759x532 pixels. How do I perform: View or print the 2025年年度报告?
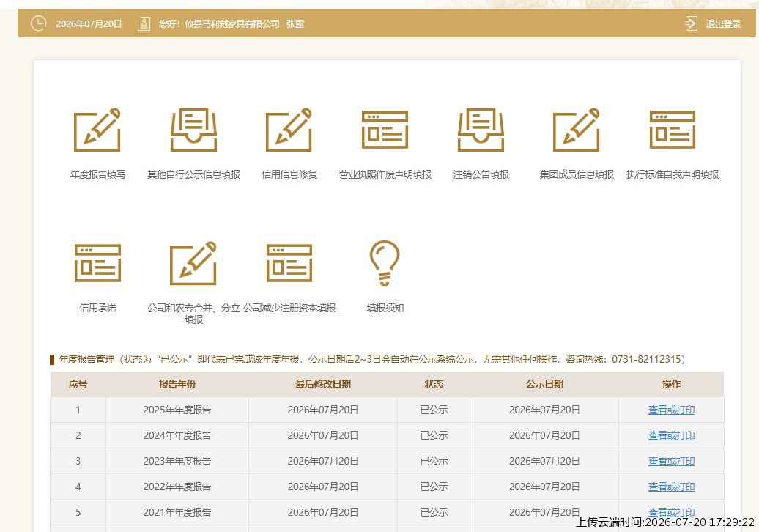click(x=671, y=410)
